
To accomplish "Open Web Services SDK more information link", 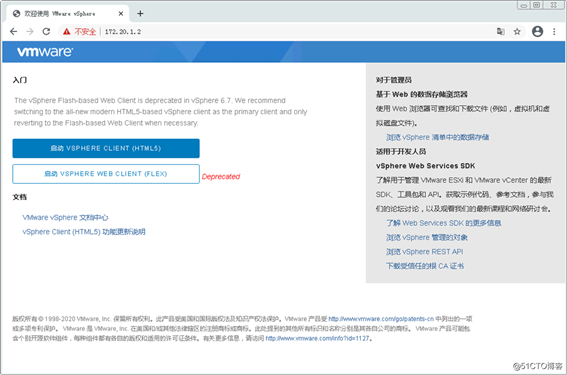I will pyautogui.click(x=444, y=223).
